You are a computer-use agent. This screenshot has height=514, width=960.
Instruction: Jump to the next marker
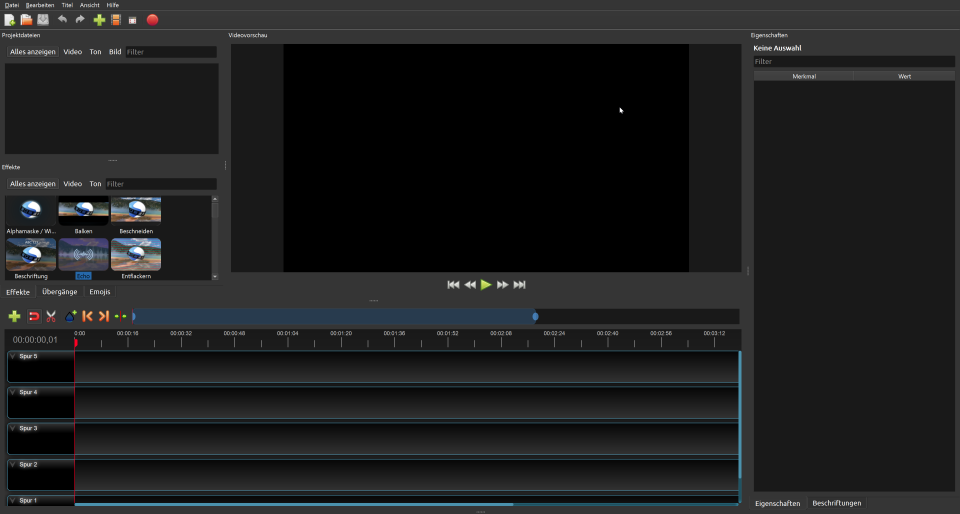[x=103, y=316]
